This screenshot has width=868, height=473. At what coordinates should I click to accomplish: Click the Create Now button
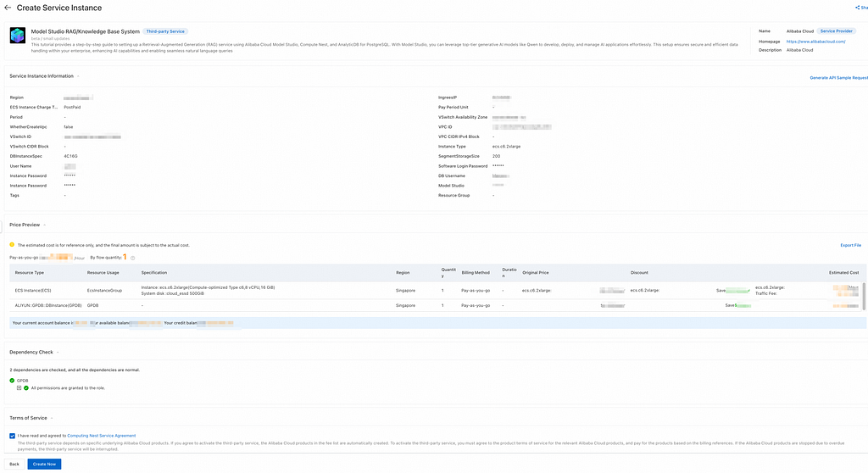(x=44, y=465)
